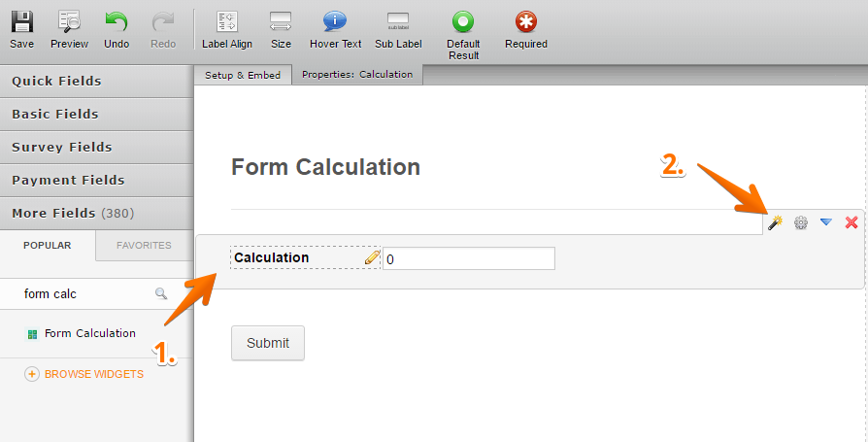This screenshot has width=868, height=442.
Task: Undo the last change
Action: pyautogui.click(x=117, y=28)
